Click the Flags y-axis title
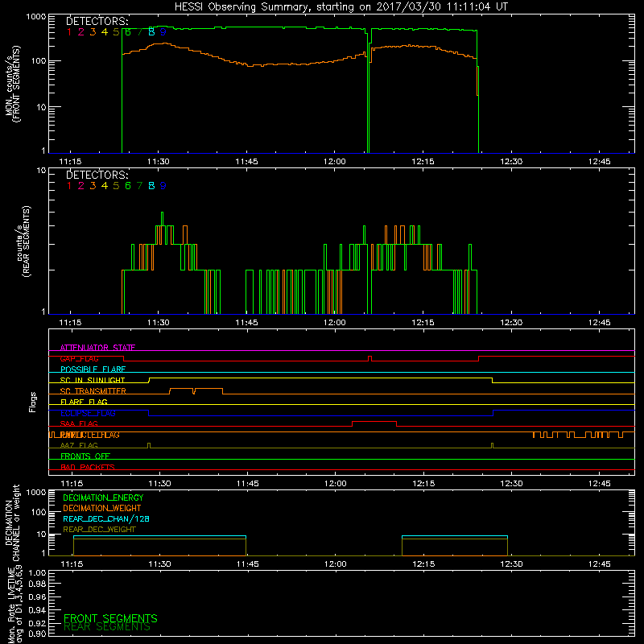This screenshot has height=644, width=644. (x=33, y=402)
